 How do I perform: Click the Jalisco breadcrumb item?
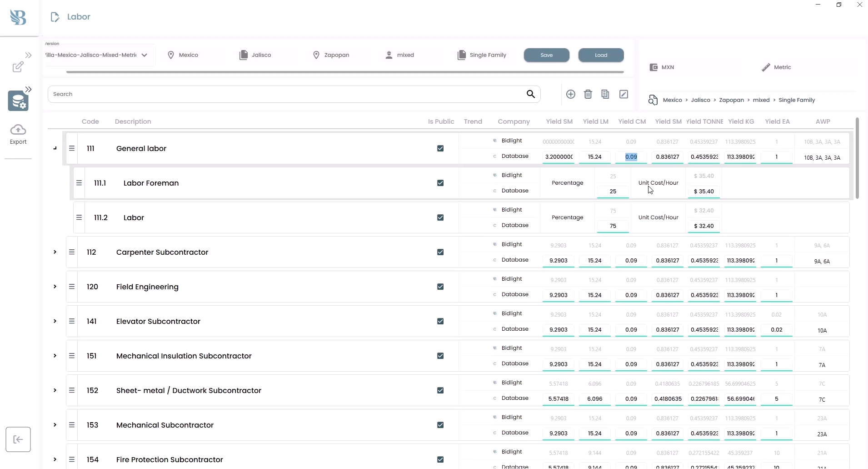(700, 100)
